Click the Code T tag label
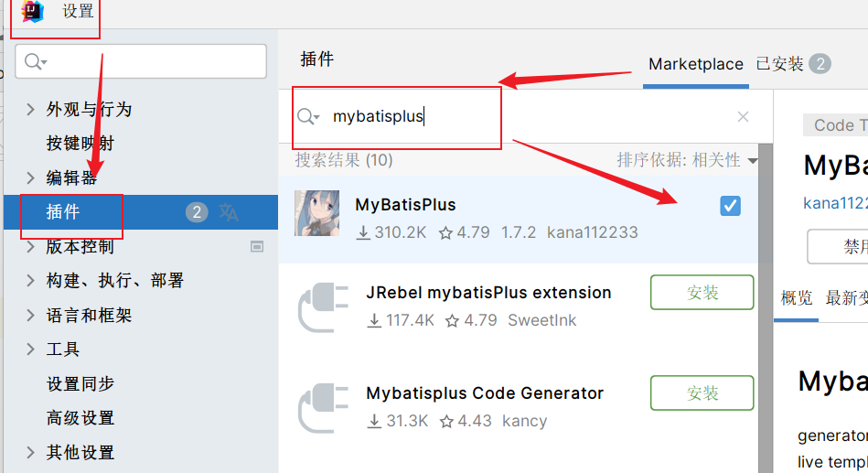 pyautogui.click(x=836, y=125)
